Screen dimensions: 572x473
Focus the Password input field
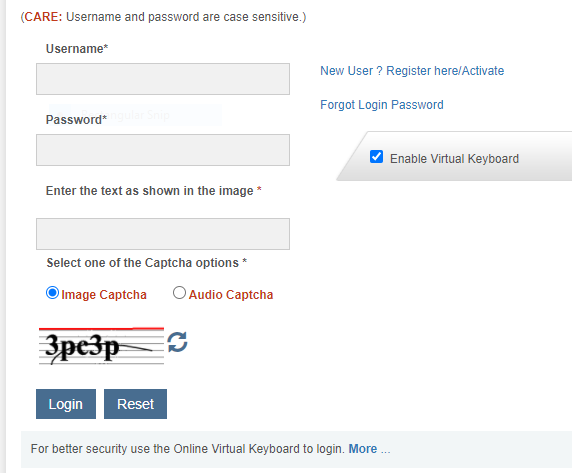tap(163, 150)
